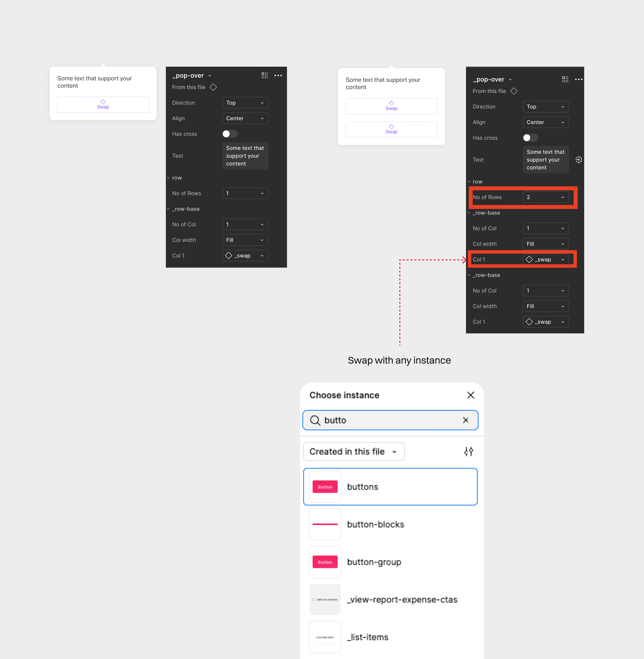Open Direction dropdown in left panel
644x659 pixels.
(x=245, y=103)
